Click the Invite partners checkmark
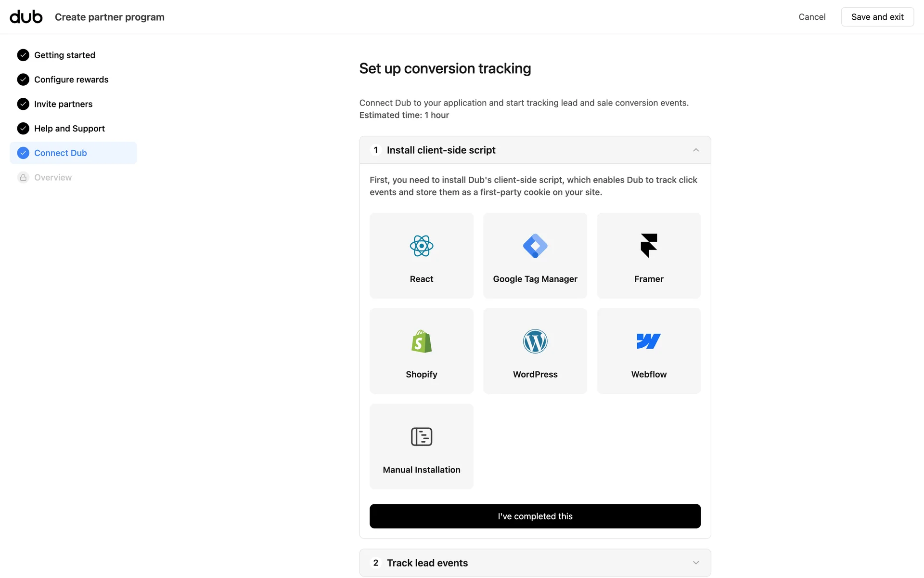The height and width of the screenshot is (578, 924). tap(23, 104)
